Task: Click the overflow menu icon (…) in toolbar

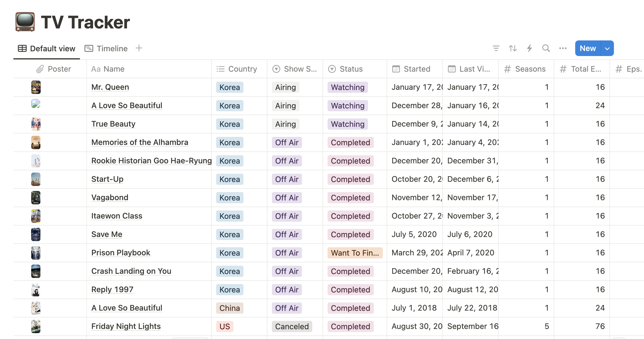Action: point(563,48)
